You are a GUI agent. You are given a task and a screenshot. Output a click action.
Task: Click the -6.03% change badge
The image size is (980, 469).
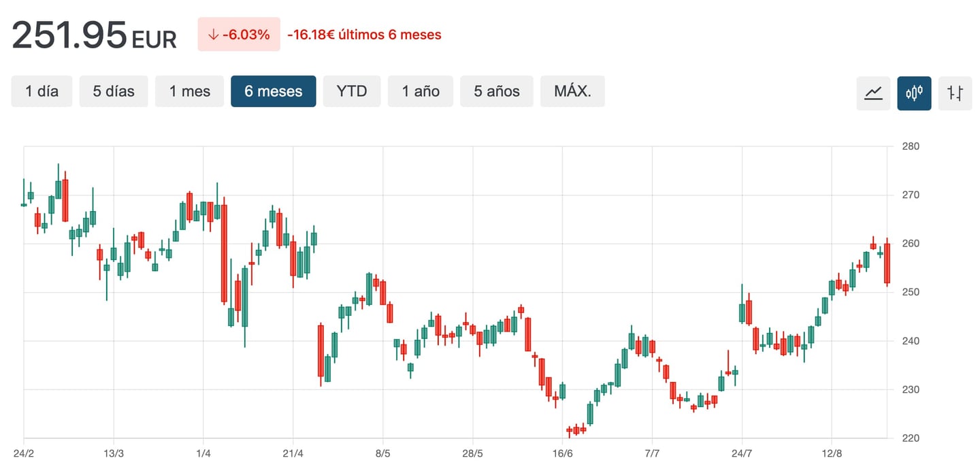(x=239, y=34)
